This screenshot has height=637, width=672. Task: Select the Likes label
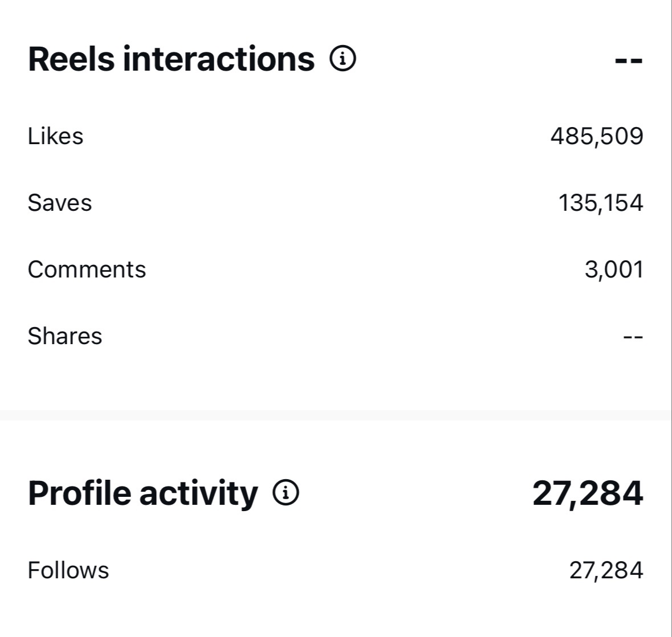coord(55,136)
